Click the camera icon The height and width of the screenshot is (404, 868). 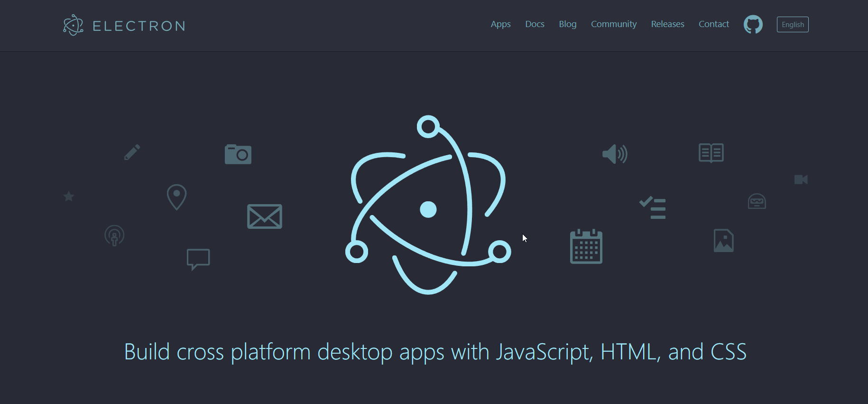pos(238,154)
